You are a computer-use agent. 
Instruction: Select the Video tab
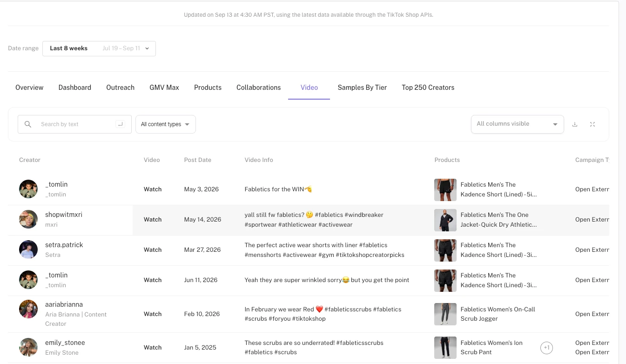[309, 88]
